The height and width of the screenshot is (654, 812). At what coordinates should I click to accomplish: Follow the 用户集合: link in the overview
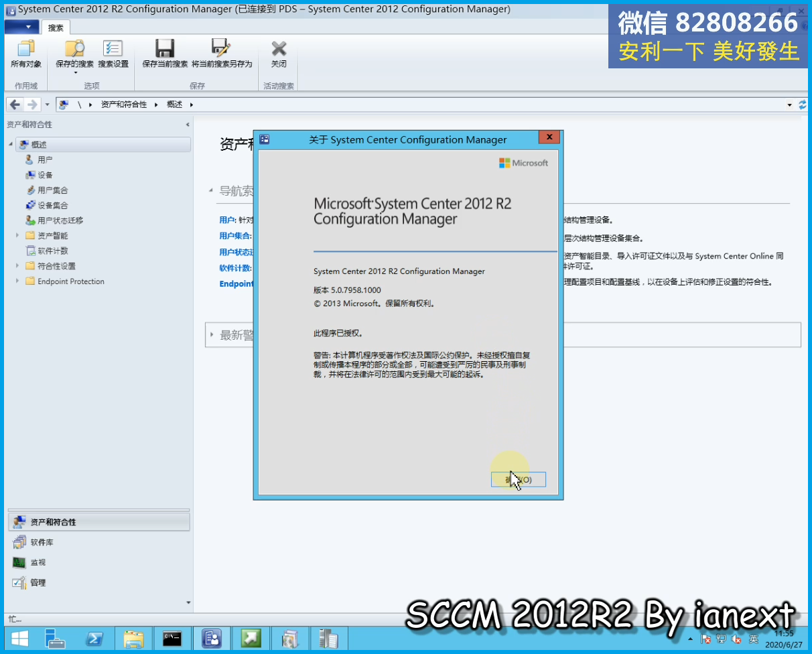[x=235, y=236]
